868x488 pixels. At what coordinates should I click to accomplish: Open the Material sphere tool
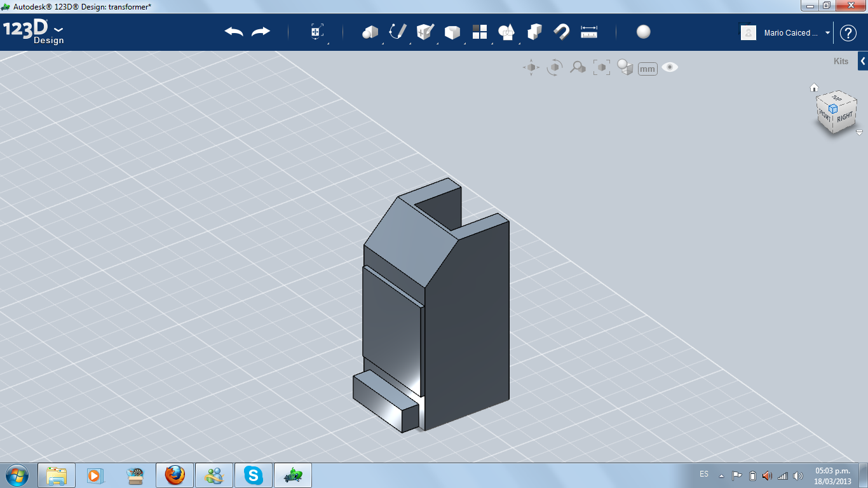644,32
